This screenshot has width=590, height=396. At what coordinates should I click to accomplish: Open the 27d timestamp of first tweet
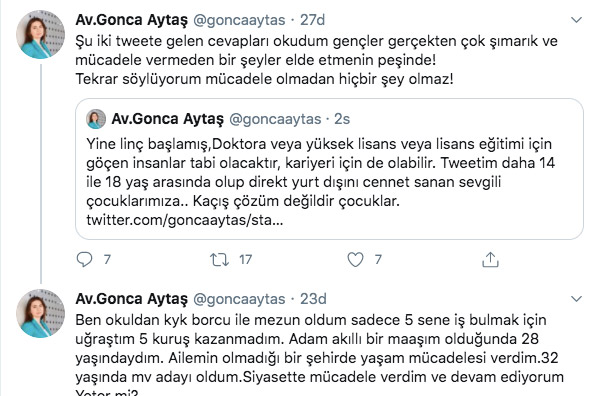click(x=312, y=20)
